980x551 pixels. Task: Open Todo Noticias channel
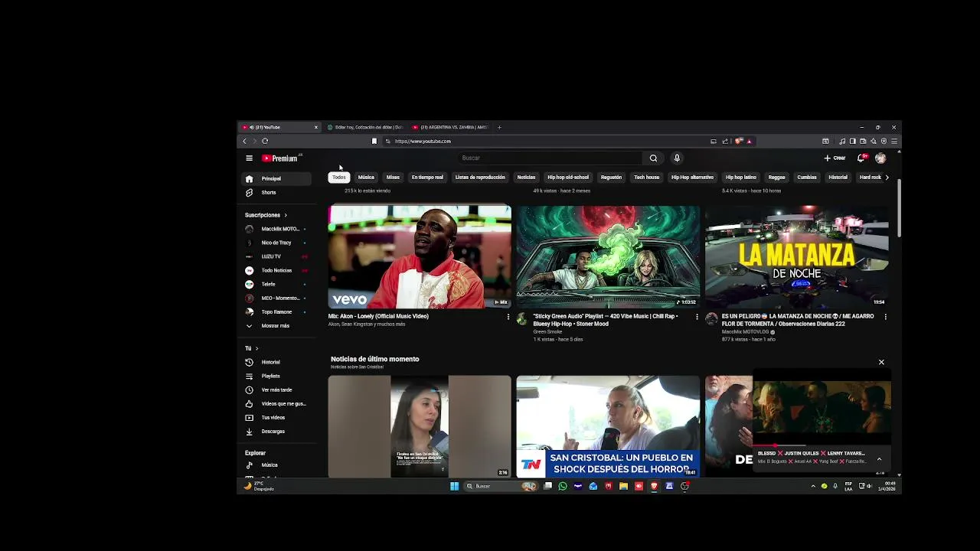276,270
